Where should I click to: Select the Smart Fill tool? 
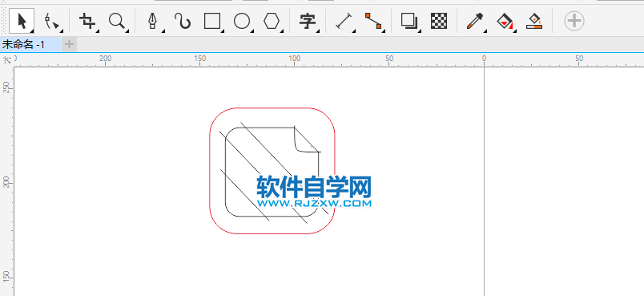pyautogui.click(x=534, y=21)
